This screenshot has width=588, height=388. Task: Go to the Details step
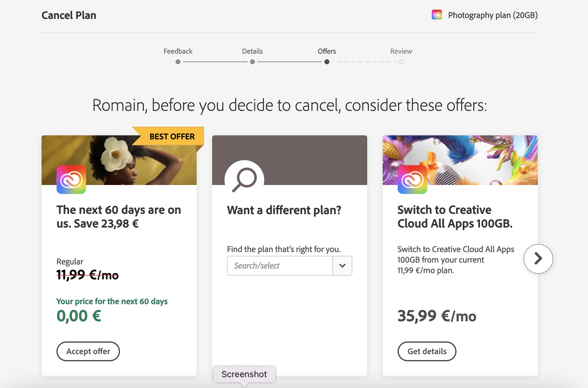(x=252, y=51)
